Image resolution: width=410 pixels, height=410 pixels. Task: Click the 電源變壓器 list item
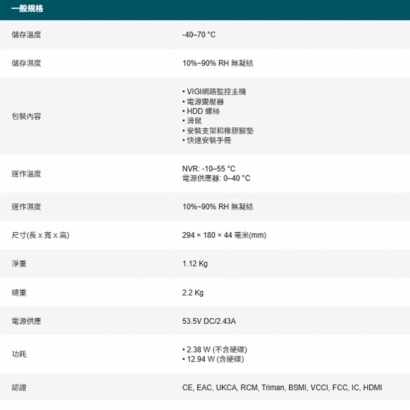coord(203,102)
